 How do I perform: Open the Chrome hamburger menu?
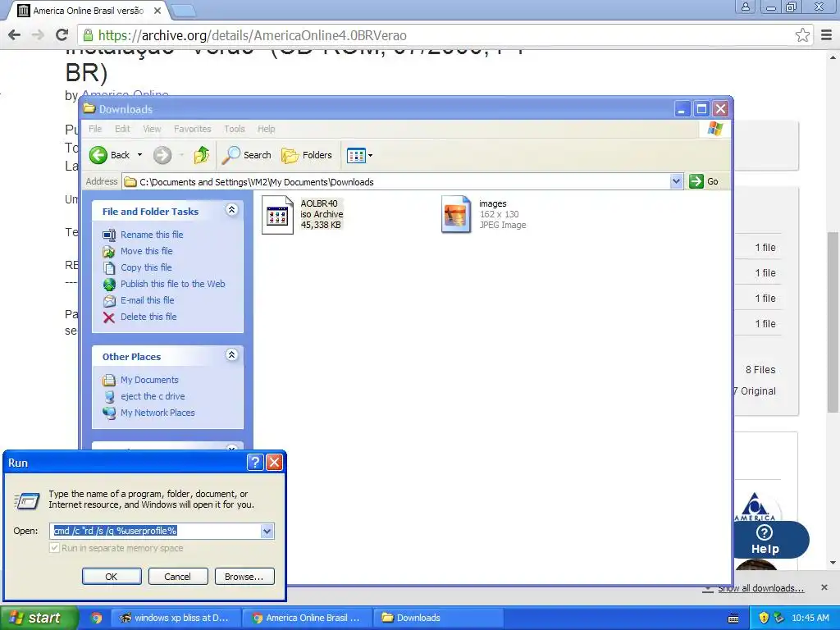click(x=827, y=35)
